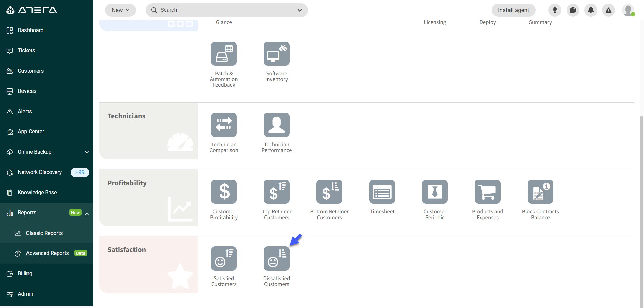This screenshot has height=308, width=644.
Task: Open Billing in the sidebar
Action: point(47,273)
